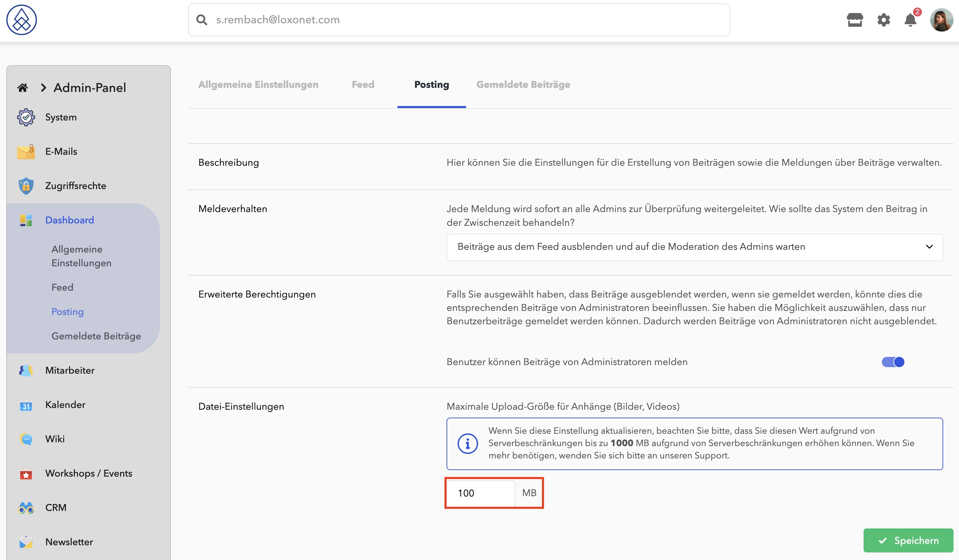Click the company logo top left
Screen dimensions: 959x560
pos(22,20)
